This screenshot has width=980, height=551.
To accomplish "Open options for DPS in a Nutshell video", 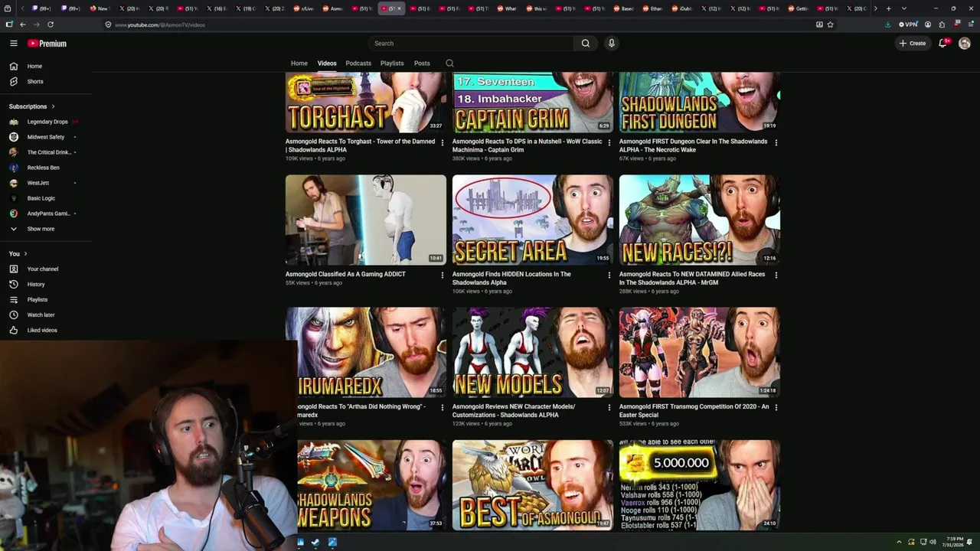I will [609, 142].
